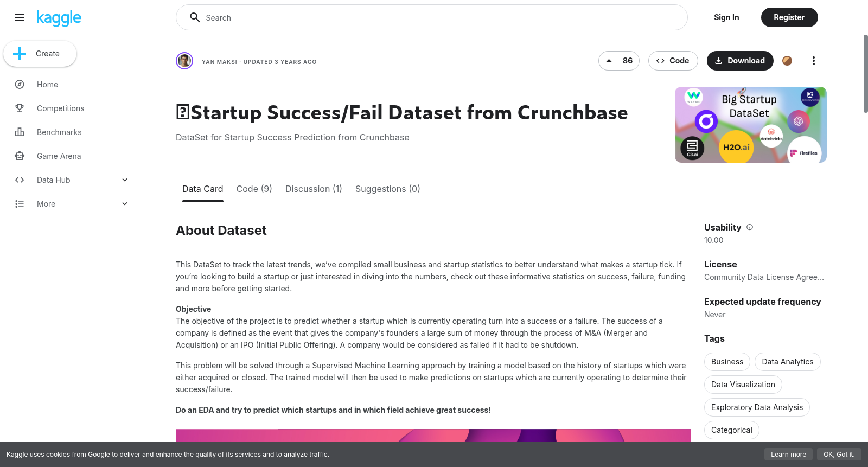Click the Create button

pos(40,54)
